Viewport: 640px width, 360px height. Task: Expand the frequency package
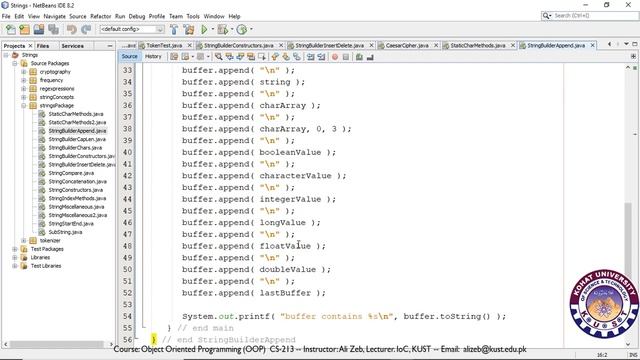pyautogui.click(x=24, y=80)
